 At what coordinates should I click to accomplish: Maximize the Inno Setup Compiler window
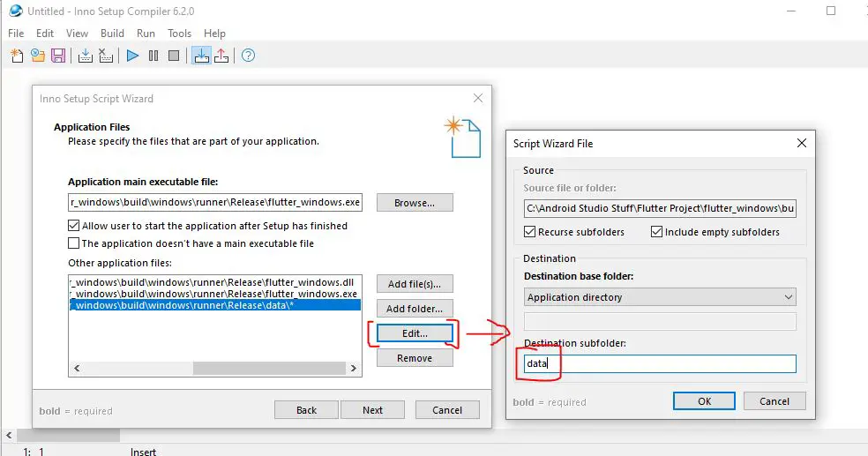pyautogui.click(x=831, y=11)
